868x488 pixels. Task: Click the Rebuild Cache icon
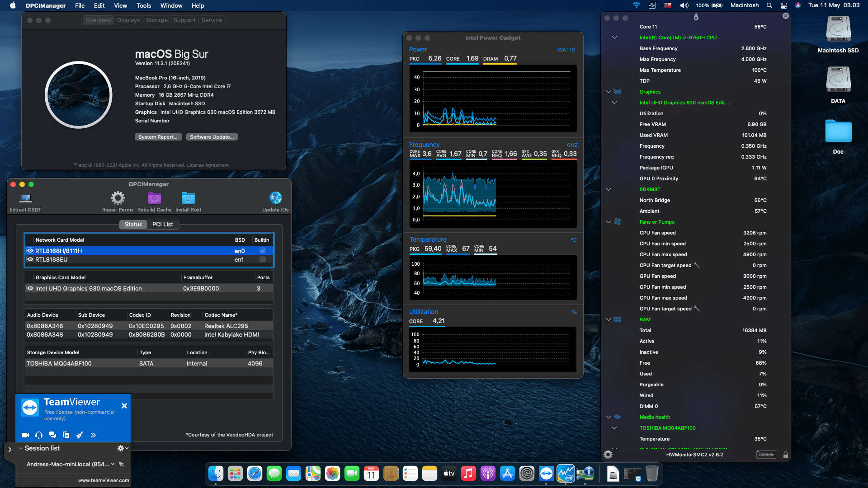click(x=154, y=198)
